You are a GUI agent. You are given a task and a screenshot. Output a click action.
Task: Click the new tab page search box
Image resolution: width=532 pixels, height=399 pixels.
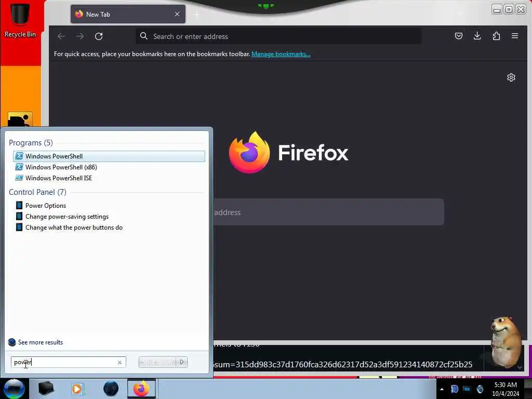click(328, 212)
